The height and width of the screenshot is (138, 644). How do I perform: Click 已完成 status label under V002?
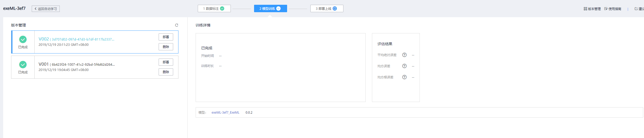[23, 47]
